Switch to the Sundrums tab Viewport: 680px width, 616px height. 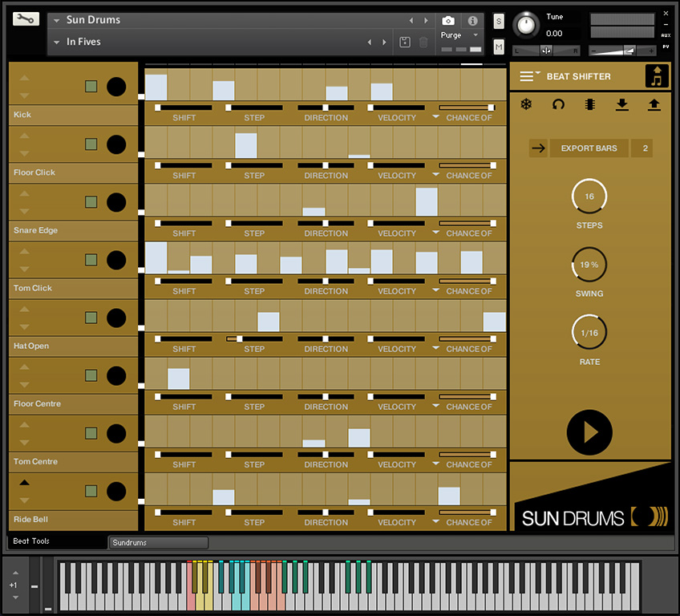tap(159, 542)
